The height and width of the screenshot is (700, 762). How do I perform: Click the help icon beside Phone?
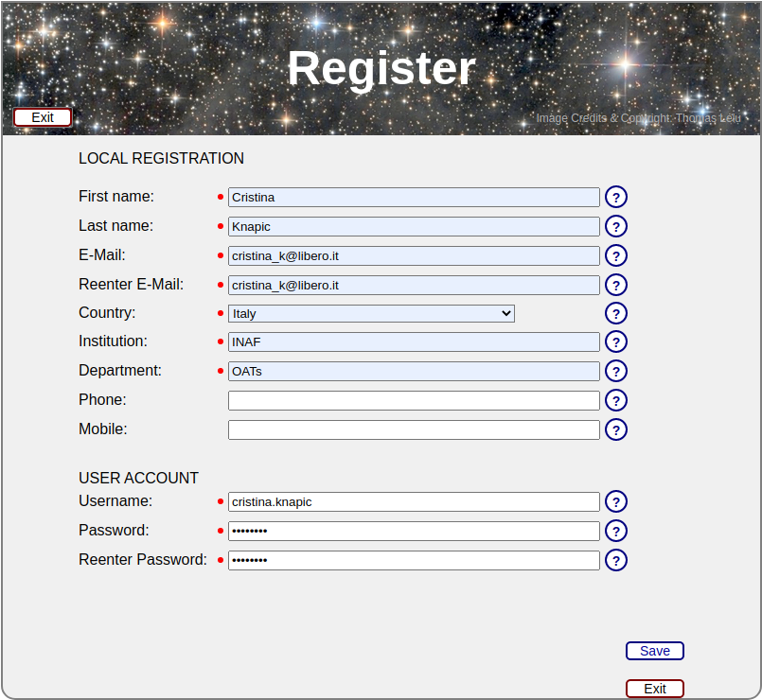616,400
